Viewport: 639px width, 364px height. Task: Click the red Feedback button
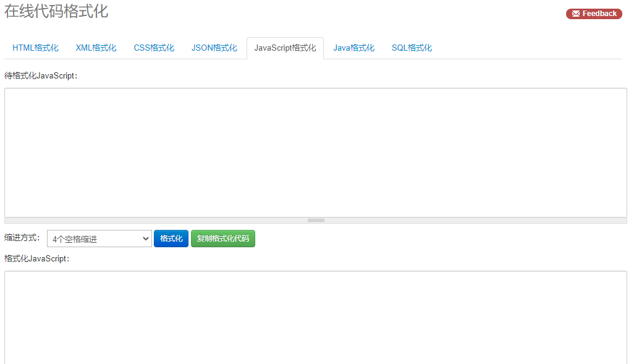pyautogui.click(x=594, y=14)
